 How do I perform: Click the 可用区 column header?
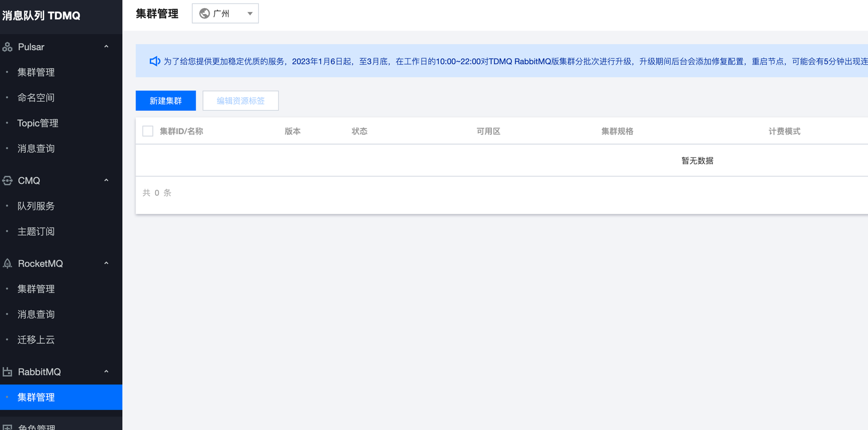[x=488, y=131]
